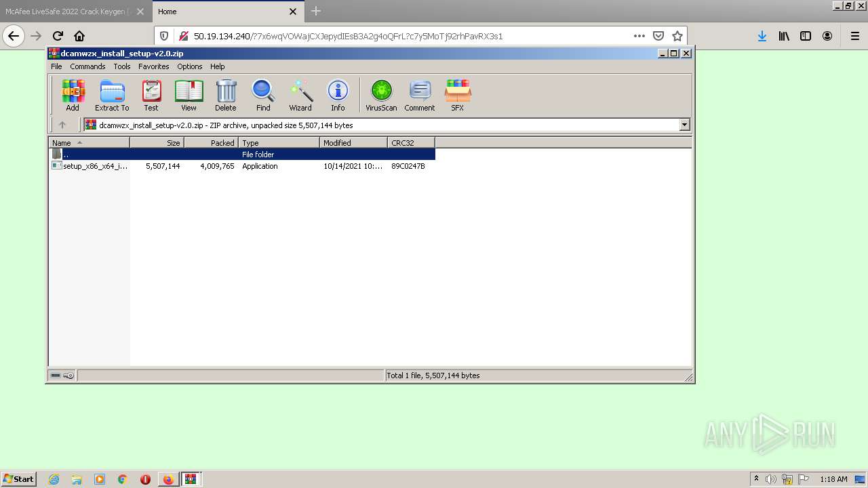Screen dimensions: 868x488
Task: Toggle Firefox sidebar icon
Action: tap(806, 36)
